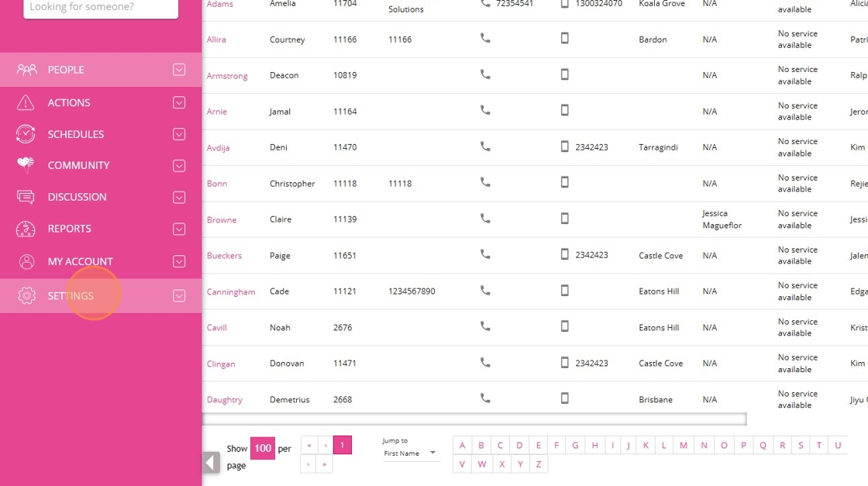Screen dimensions: 868x486
Task: Collapse the sidebar with left arrow tab
Action: pyautogui.click(x=211, y=462)
